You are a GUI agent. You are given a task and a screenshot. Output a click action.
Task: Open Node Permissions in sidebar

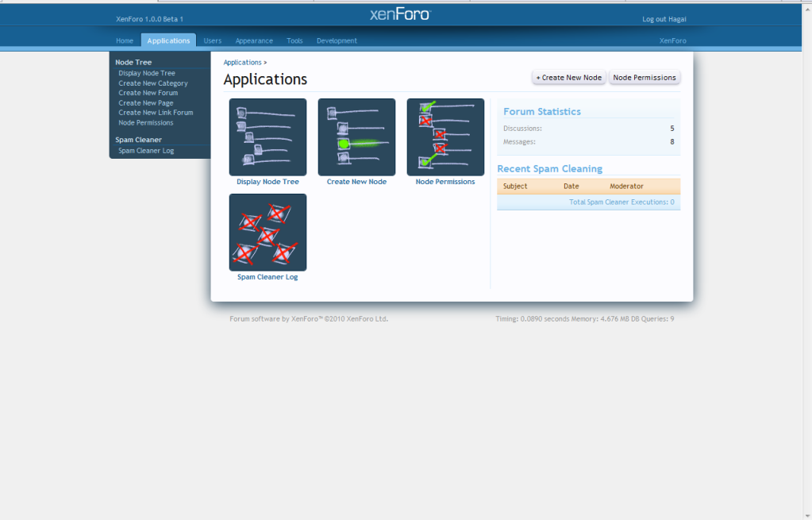pos(146,123)
